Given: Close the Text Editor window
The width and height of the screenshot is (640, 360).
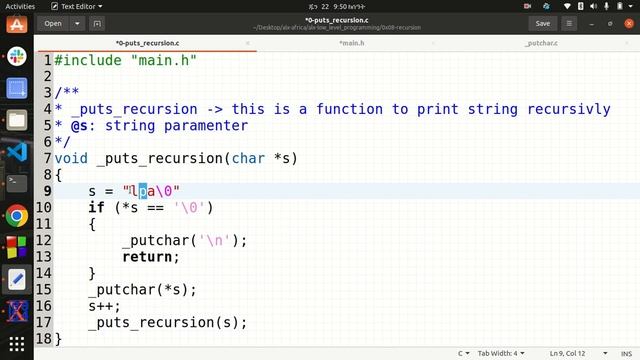Looking at the screenshot, I should pyautogui.click(x=629, y=24).
